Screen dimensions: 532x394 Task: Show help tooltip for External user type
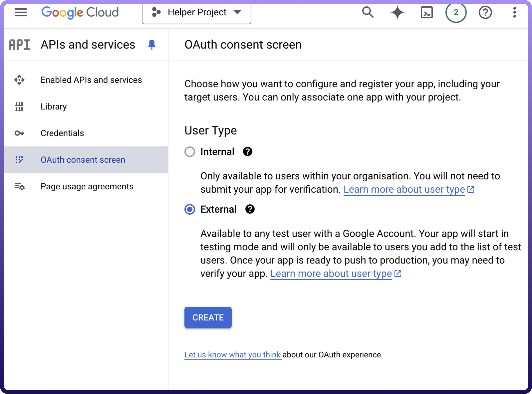[250, 209]
